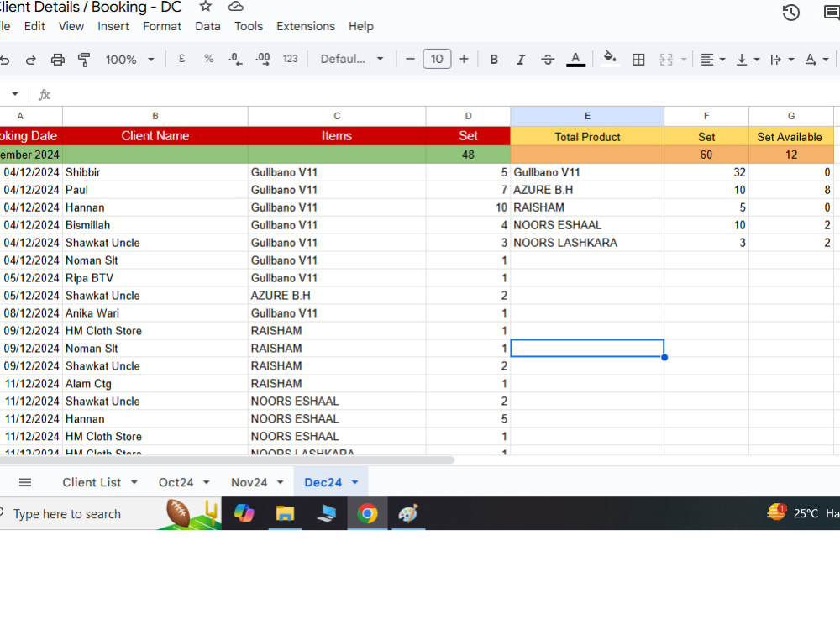This screenshot has height=630, width=840.
Task: Undo the last action
Action: [4, 60]
